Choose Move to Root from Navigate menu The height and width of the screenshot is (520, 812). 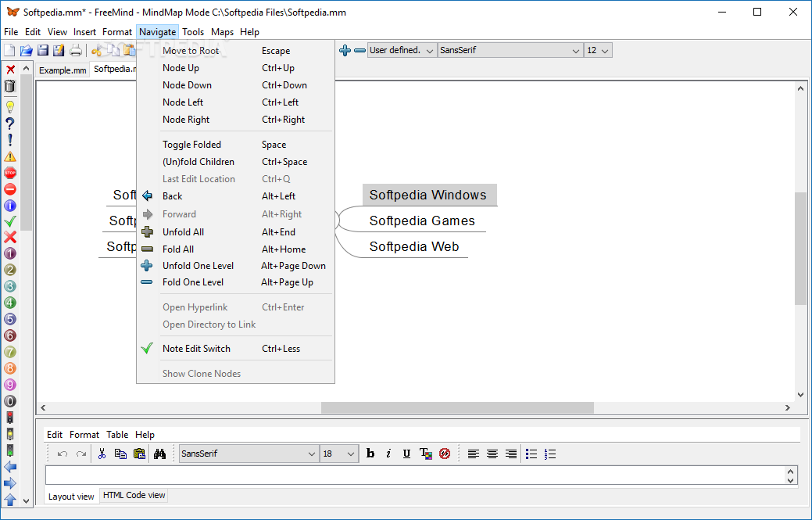235,51
